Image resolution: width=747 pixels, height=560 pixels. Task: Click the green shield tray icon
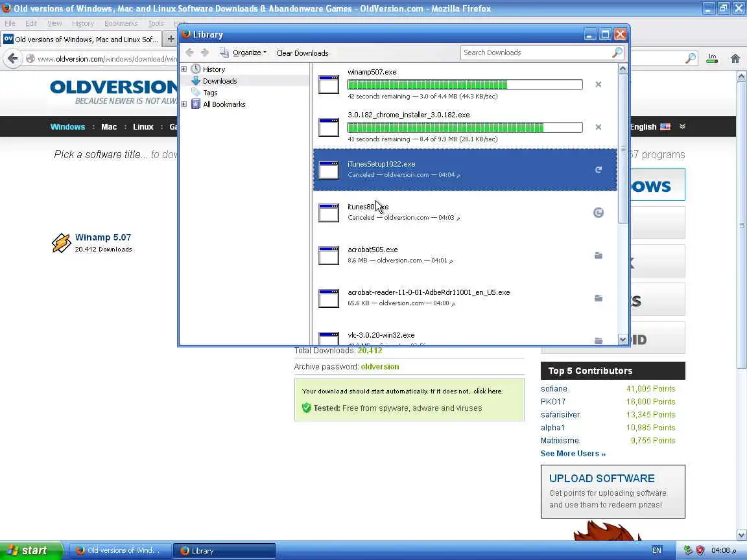coord(688,550)
